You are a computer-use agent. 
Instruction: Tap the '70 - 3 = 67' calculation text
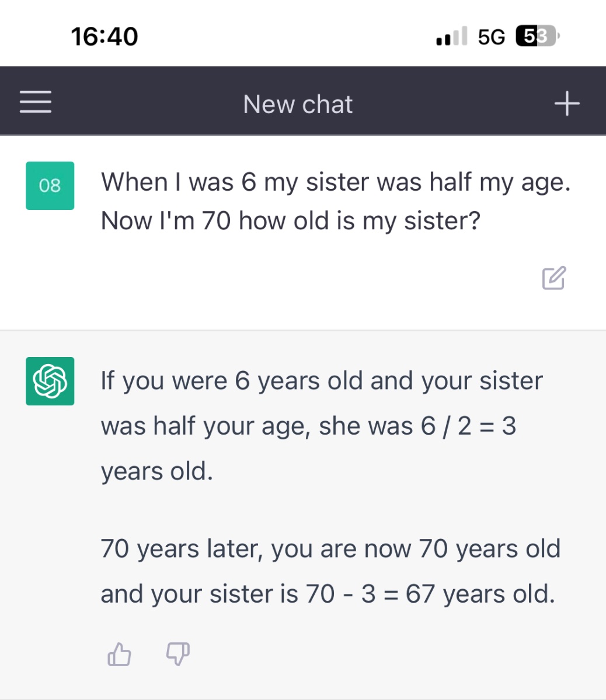(371, 594)
